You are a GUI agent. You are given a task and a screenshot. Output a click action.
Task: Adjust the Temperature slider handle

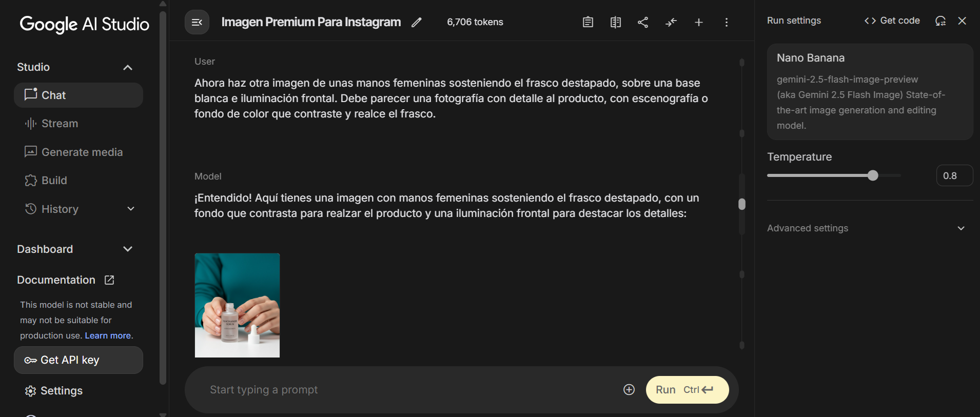873,175
